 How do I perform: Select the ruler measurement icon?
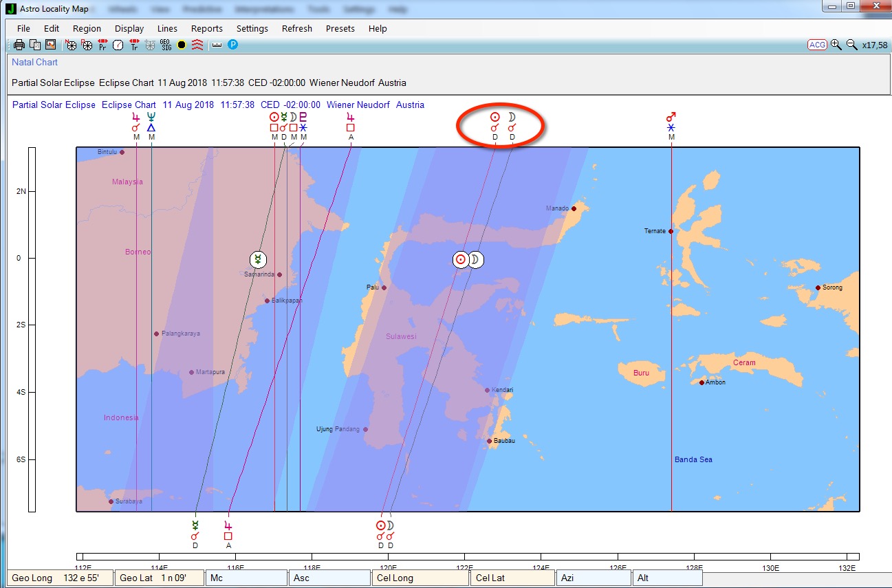coord(217,45)
